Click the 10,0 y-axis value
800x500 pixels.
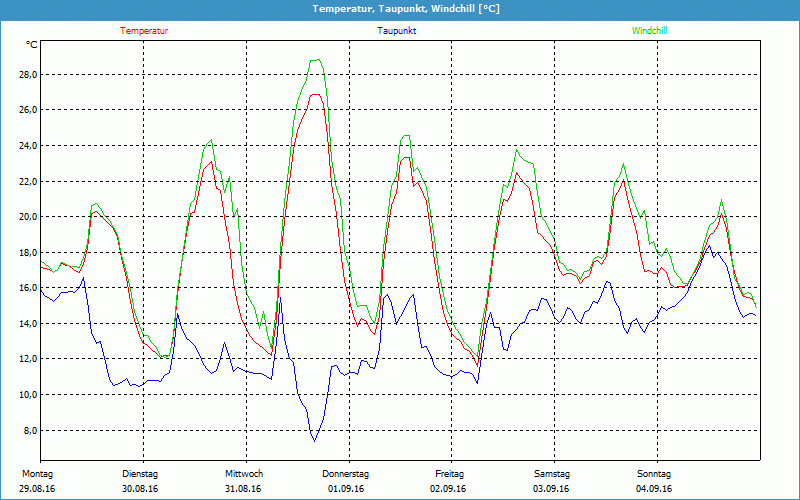29,394
